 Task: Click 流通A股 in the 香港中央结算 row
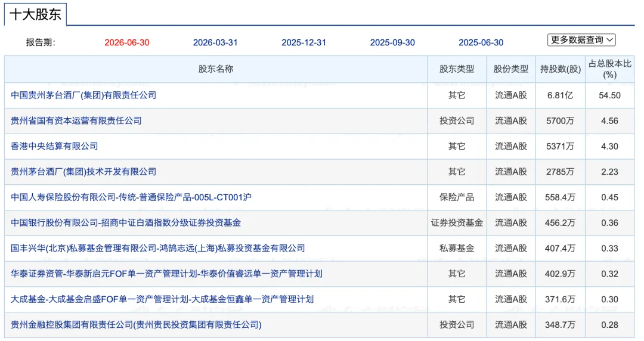point(511,146)
